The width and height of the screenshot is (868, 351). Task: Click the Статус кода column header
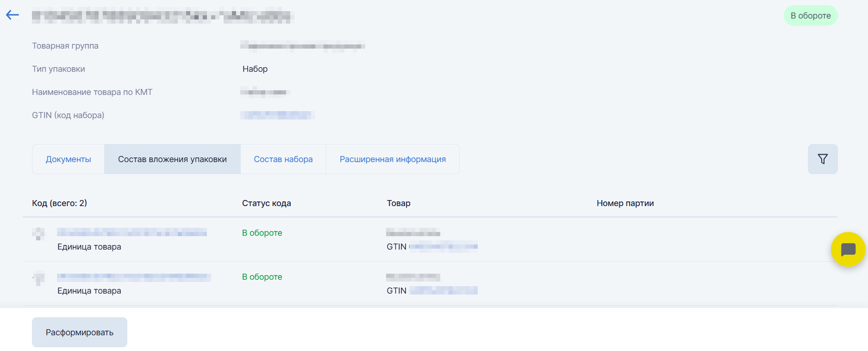point(267,203)
